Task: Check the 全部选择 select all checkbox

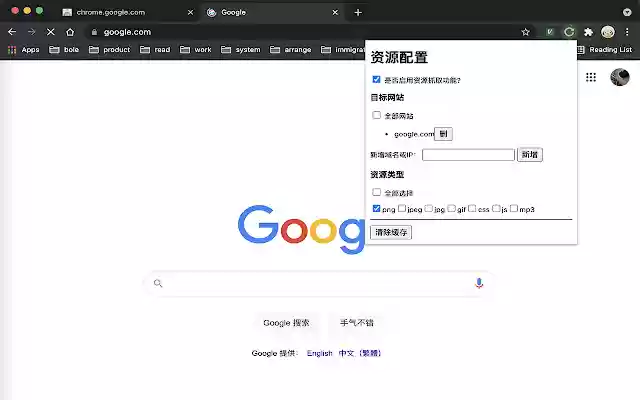Action: (x=376, y=192)
